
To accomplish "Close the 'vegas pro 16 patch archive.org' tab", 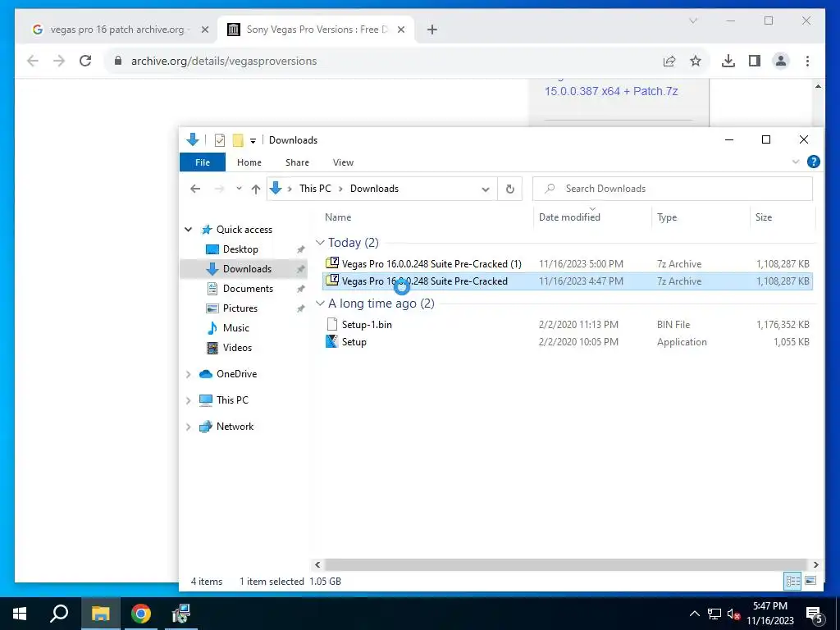I will click(x=204, y=30).
